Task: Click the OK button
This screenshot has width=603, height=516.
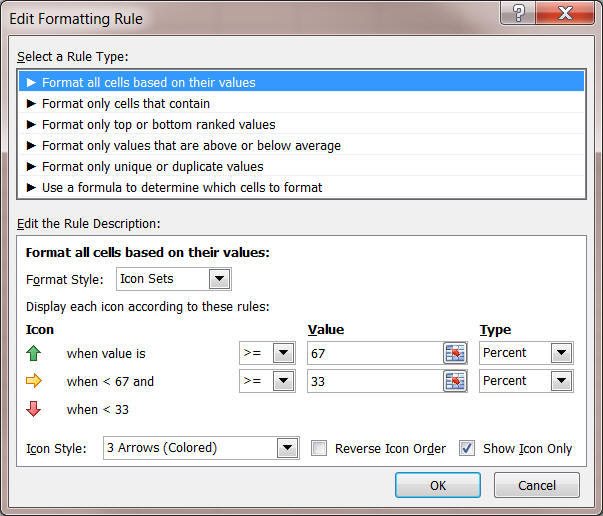Action: coord(437,485)
